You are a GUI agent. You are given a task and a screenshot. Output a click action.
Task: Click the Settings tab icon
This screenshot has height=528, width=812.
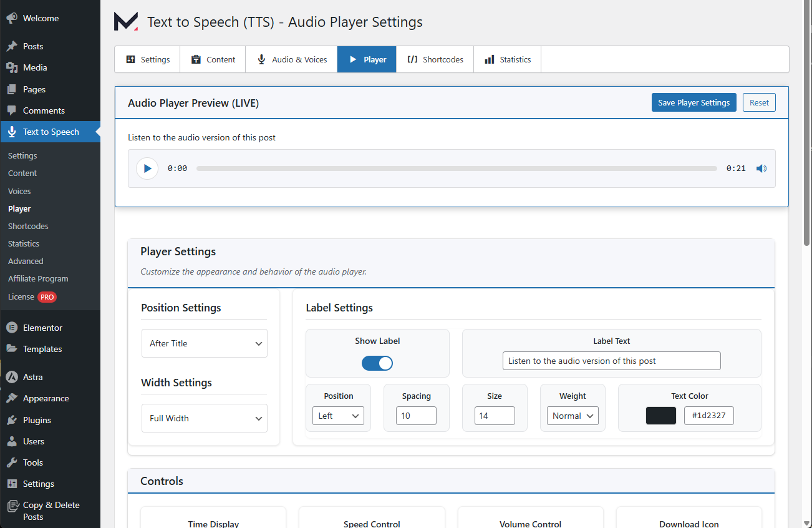(x=131, y=59)
